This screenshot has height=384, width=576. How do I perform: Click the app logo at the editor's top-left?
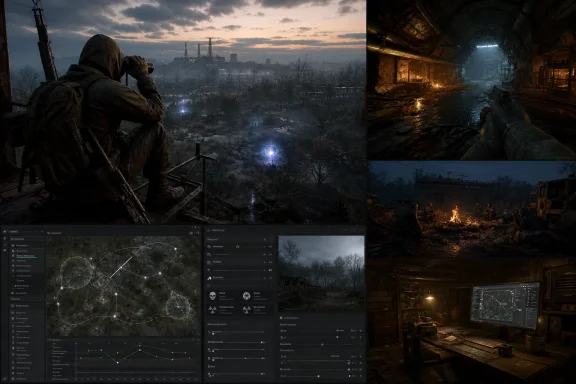(5, 232)
